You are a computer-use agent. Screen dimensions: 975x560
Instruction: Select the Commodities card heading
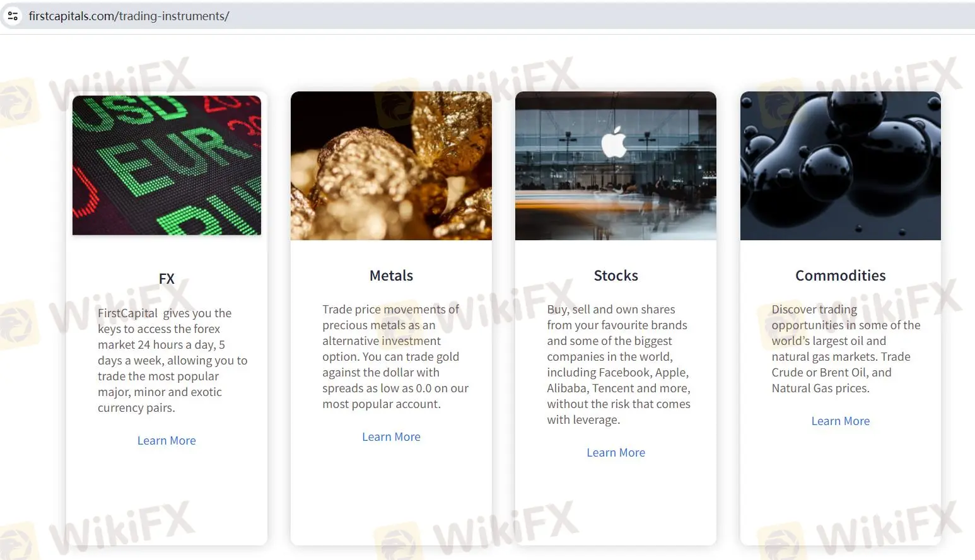(x=841, y=276)
